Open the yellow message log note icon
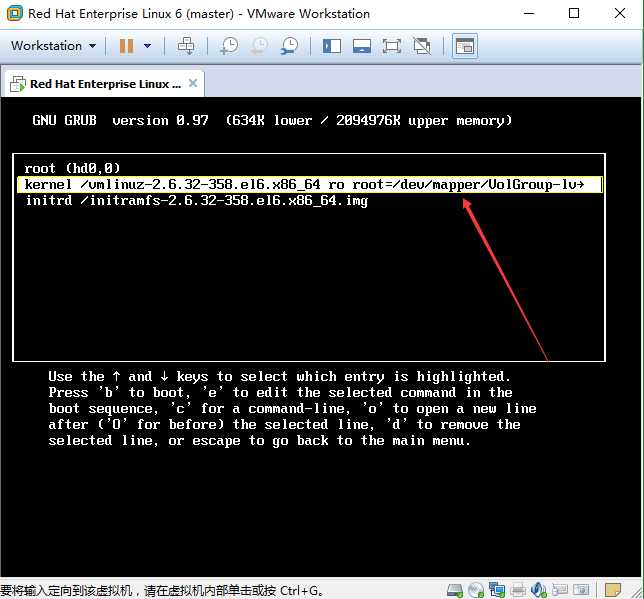The height and width of the screenshot is (599, 644). (x=613, y=590)
